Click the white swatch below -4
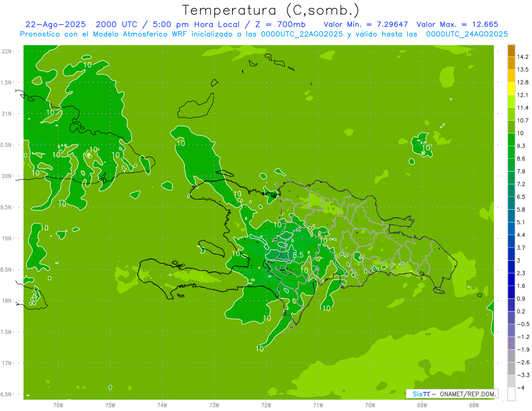 [511, 394]
